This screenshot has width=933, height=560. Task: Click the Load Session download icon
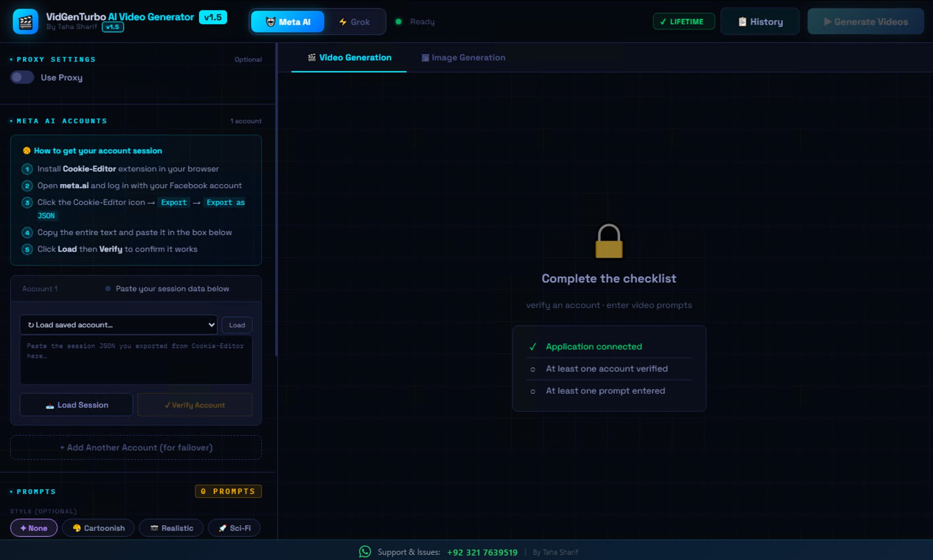[x=50, y=405]
